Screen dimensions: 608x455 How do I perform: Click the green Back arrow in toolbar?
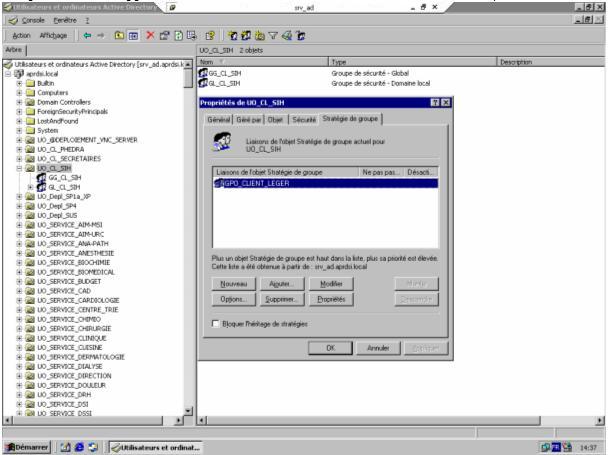click(88, 36)
